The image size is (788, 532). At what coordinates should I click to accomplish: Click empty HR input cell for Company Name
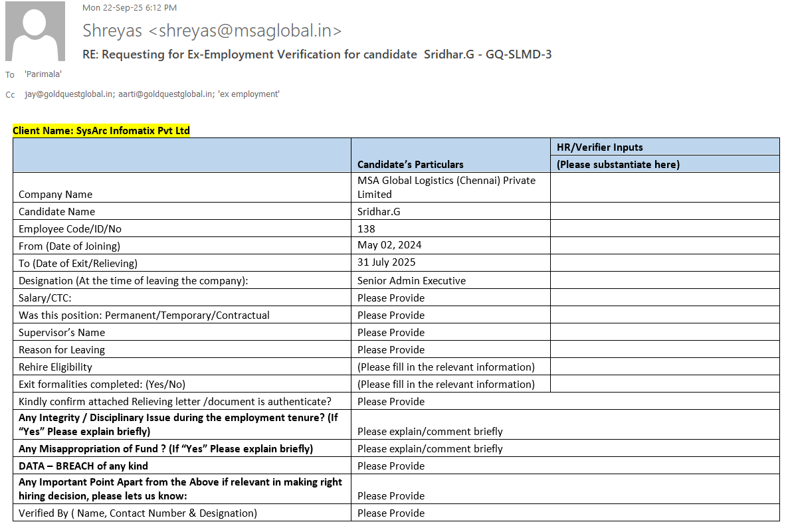[x=665, y=187]
